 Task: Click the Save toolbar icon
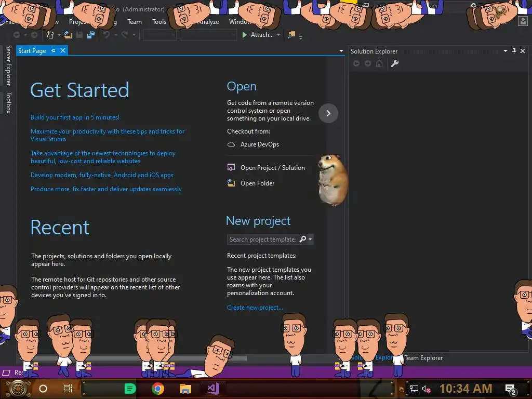pyautogui.click(x=79, y=35)
